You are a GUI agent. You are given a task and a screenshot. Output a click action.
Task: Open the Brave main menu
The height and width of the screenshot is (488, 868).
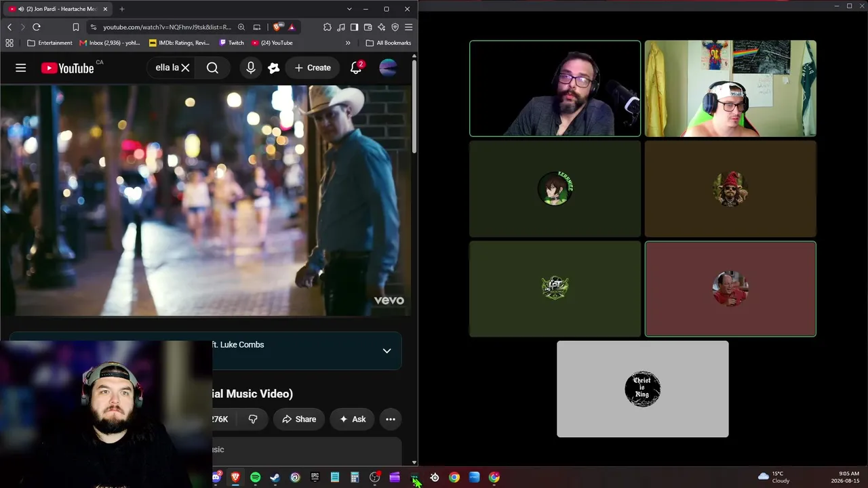(408, 27)
